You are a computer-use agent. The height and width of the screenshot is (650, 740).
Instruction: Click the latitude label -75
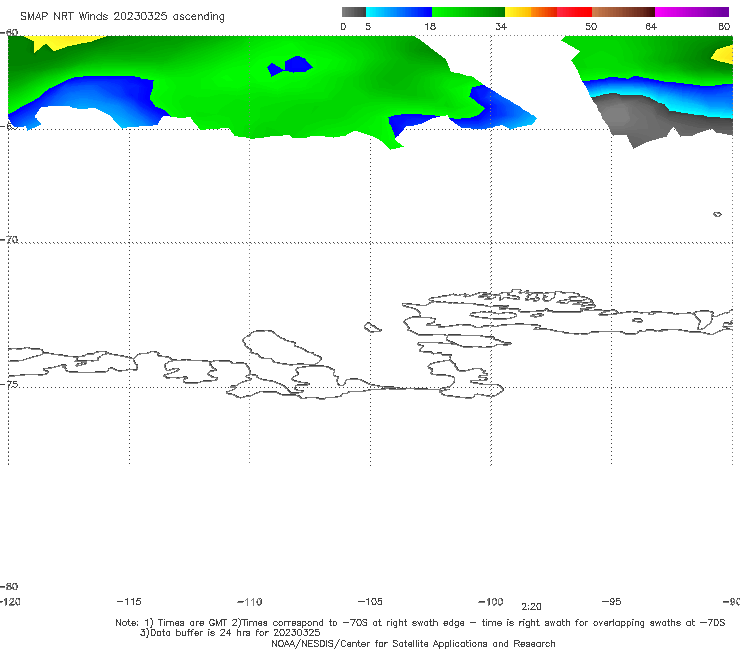9,385
